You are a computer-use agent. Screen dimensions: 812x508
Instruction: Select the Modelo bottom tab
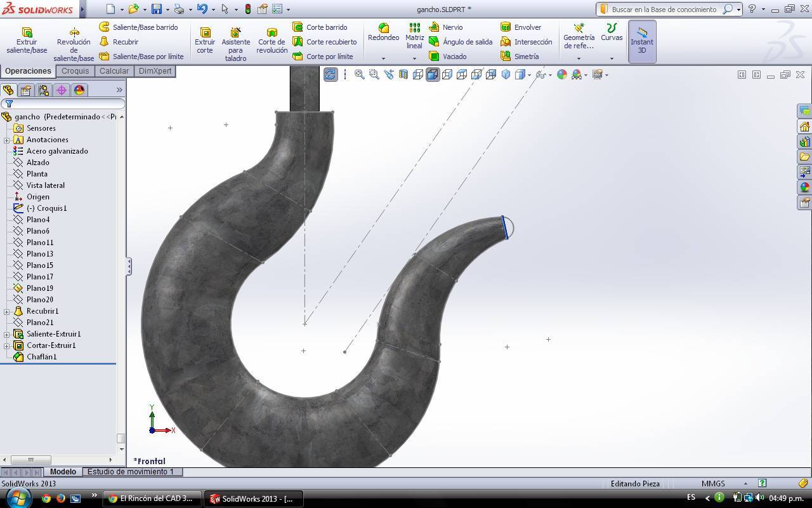(x=63, y=472)
